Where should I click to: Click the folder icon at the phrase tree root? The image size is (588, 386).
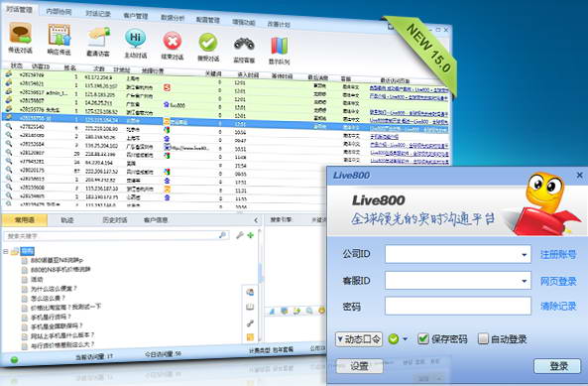coord(15,251)
